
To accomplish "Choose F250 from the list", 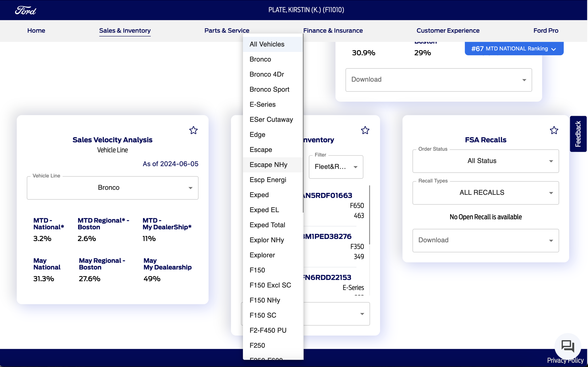I will point(273,345).
